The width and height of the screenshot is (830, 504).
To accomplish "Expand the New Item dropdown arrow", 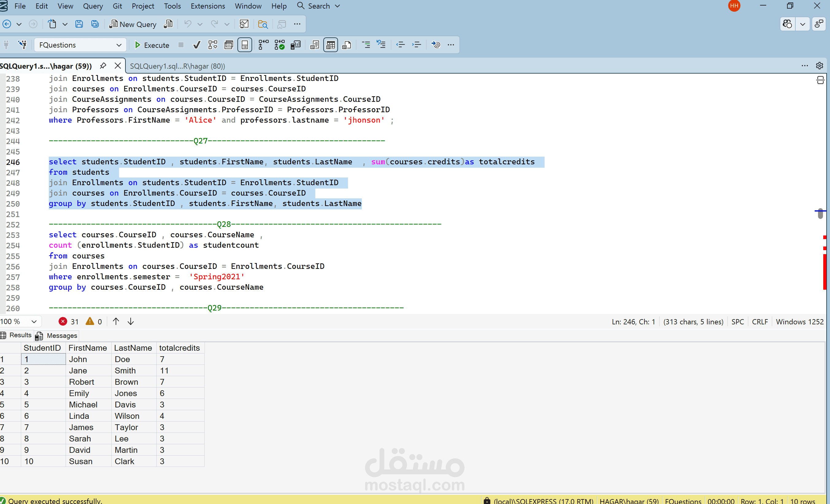I will 65,24.
